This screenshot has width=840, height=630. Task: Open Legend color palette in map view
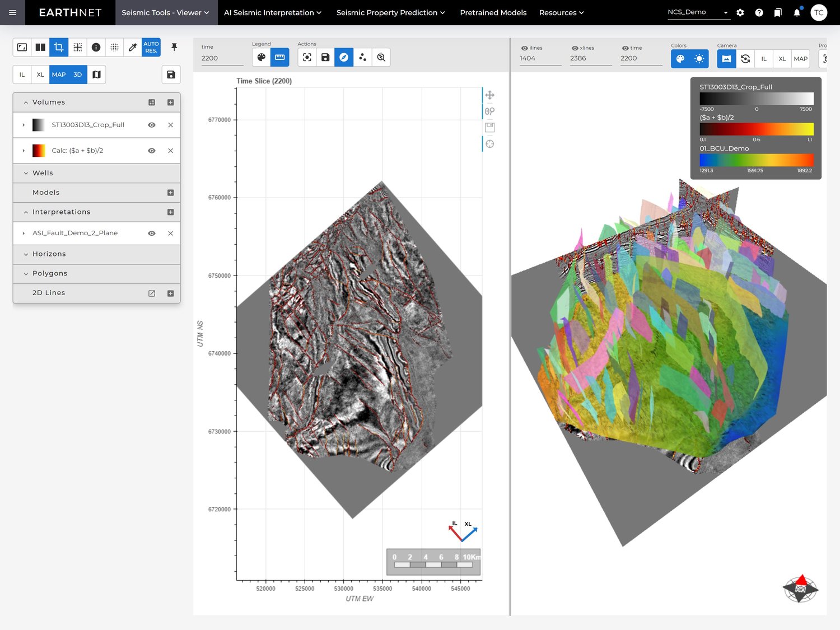click(x=261, y=57)
